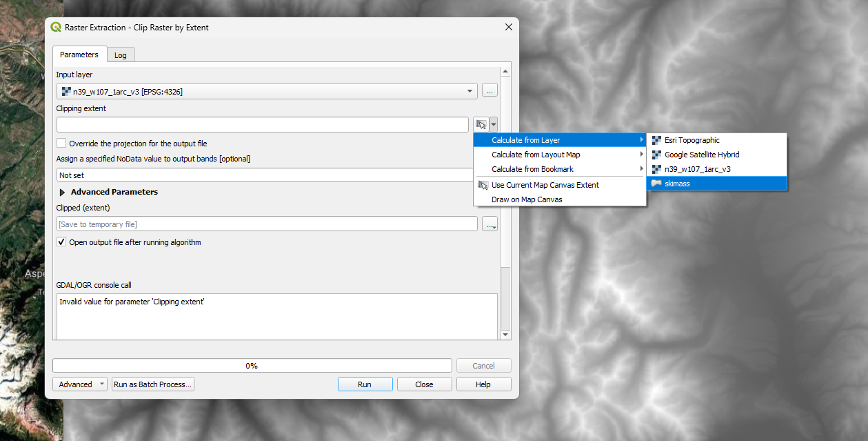Enable Override the projection checkbox

(62, 144)
